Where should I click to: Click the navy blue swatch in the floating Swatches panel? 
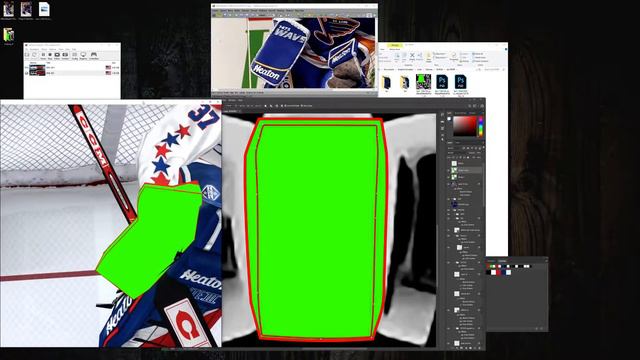pos(503,272)
